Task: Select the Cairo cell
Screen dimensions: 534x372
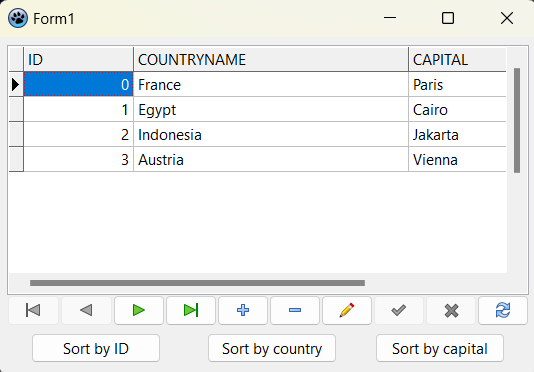Action: click(457, 109)
